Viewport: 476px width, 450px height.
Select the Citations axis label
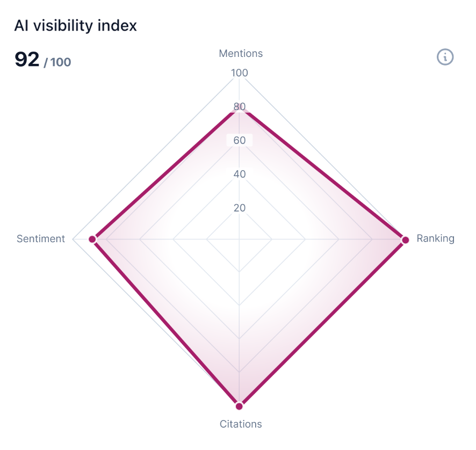click(241, 424)
